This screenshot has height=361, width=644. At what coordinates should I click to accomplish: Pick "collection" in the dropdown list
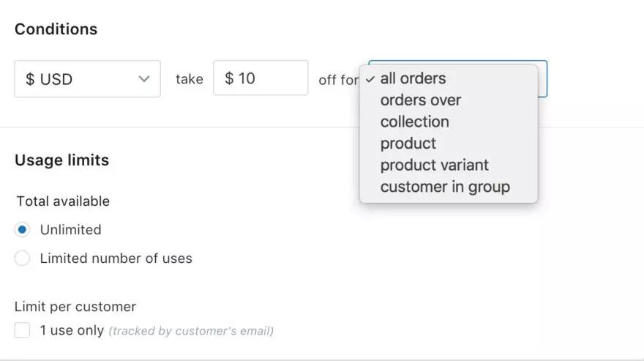pyautogui.click(x=414, y=122)
